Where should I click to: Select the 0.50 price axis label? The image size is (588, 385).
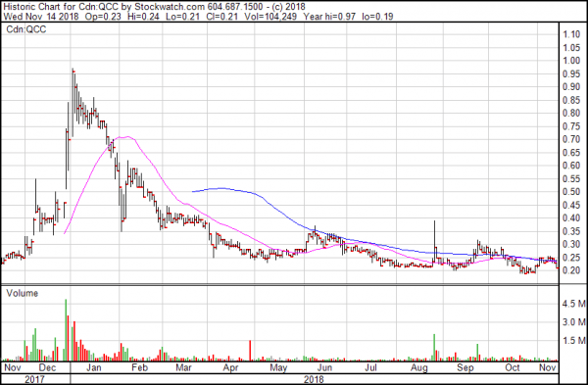point(571,192)
